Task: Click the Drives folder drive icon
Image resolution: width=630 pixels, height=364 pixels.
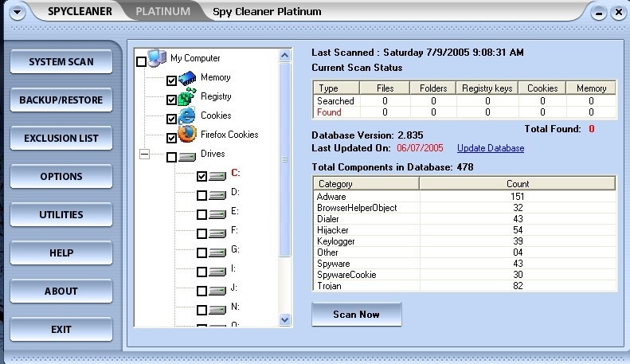Action: coord(187,157)
